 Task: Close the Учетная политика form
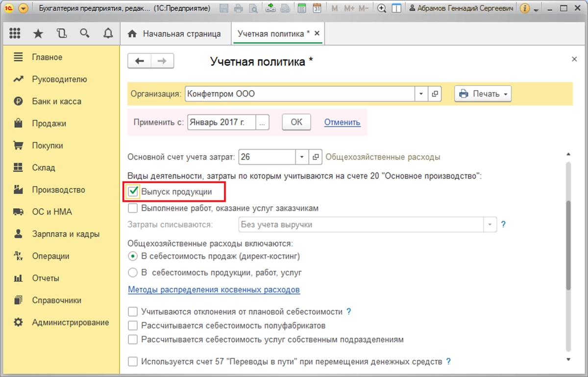(574, 59)
